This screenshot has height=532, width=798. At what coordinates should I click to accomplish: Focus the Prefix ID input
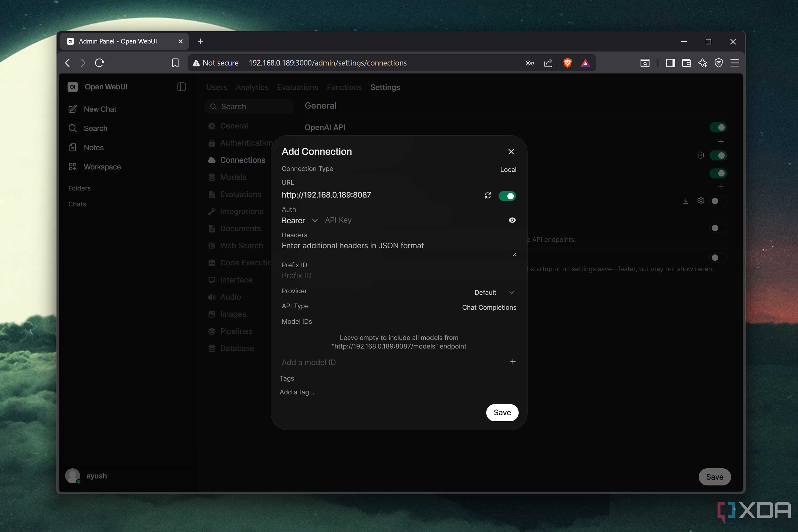[x=399, y=275]
